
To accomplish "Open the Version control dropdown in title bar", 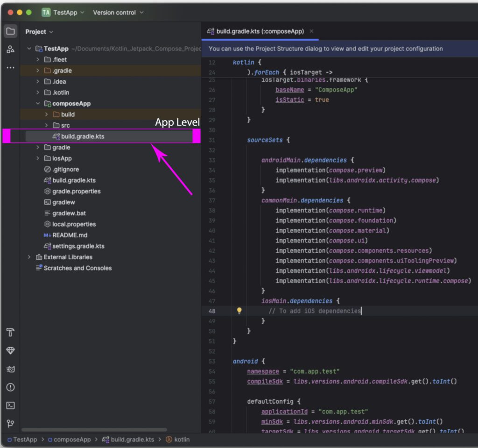I will pos(118,13).
